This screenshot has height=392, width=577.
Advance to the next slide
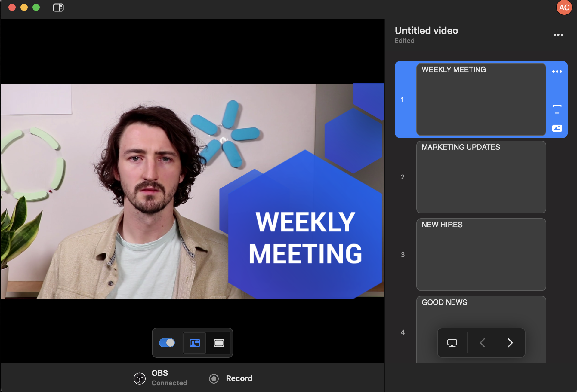point(510,343)
